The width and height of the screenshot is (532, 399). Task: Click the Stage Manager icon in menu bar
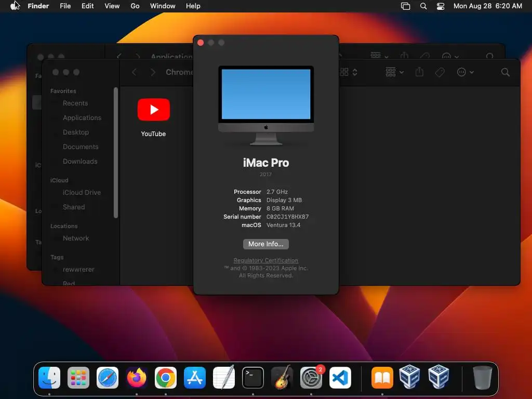(405, 6)
